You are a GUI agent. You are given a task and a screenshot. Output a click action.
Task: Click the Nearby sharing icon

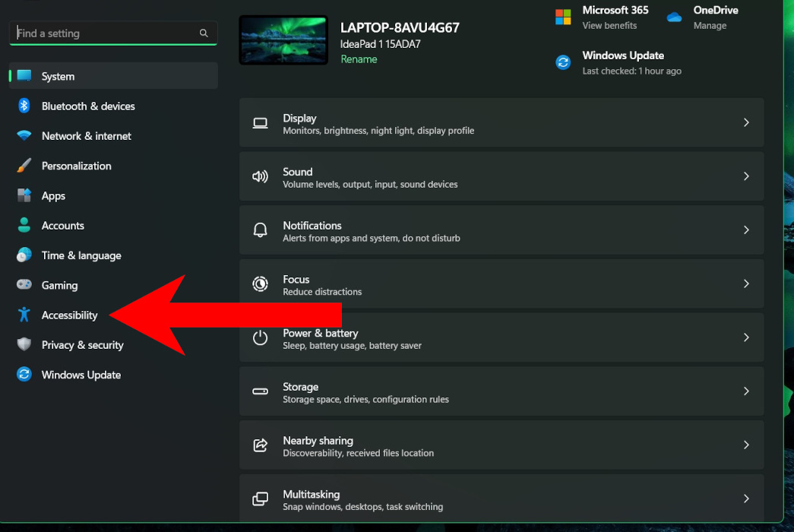[x=260, y=445]
